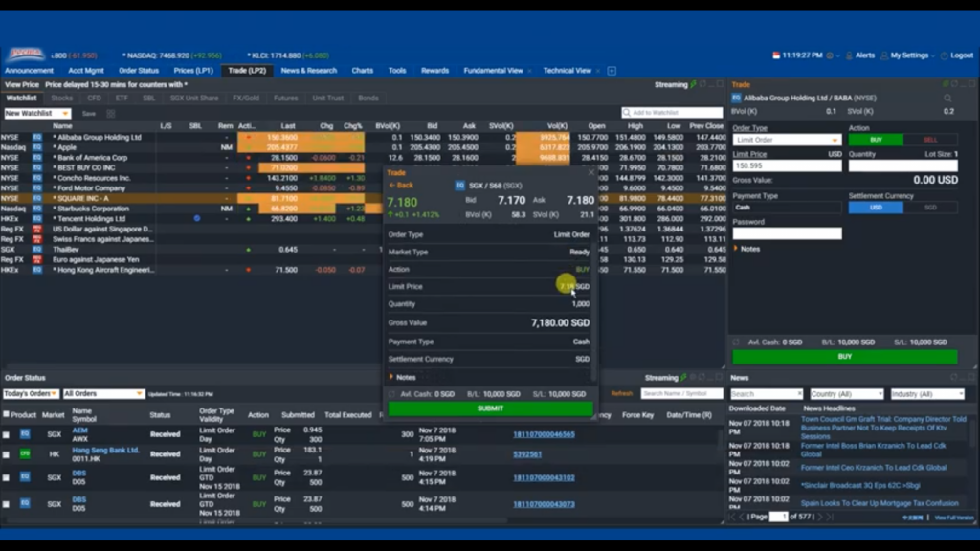Close the floating Trade popup
The width and height of the screenshot is (980, 551).
pos(591,172)
